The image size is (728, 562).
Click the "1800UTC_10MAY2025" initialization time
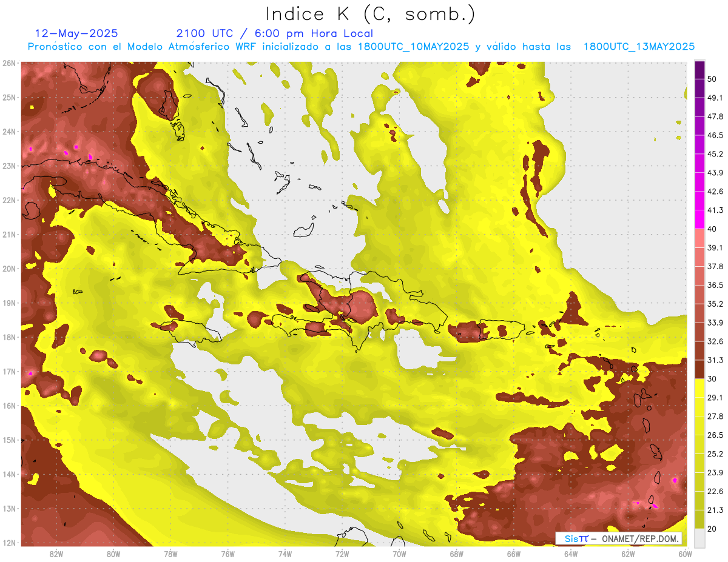tap(413, 47)
